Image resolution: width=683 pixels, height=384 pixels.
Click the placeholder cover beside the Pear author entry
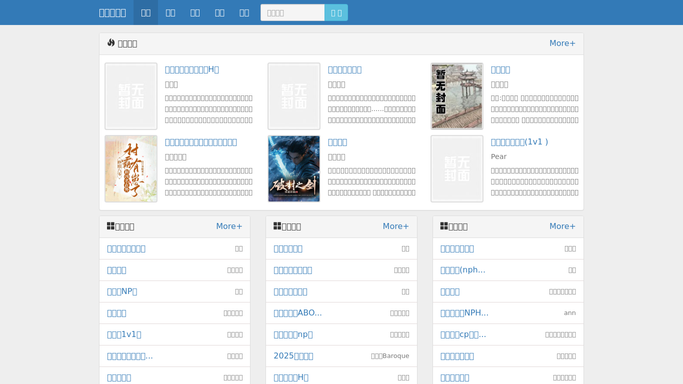pos(456,168)
